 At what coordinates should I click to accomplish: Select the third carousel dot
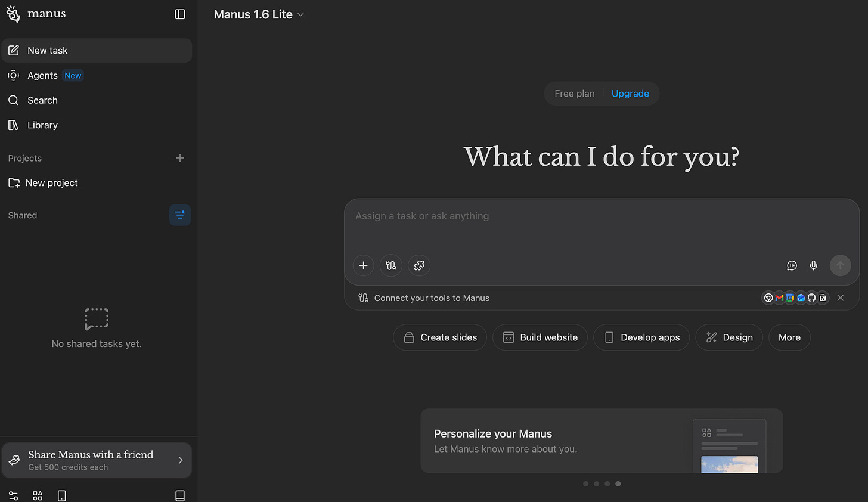pyautogui.click(x=607, y=484)
